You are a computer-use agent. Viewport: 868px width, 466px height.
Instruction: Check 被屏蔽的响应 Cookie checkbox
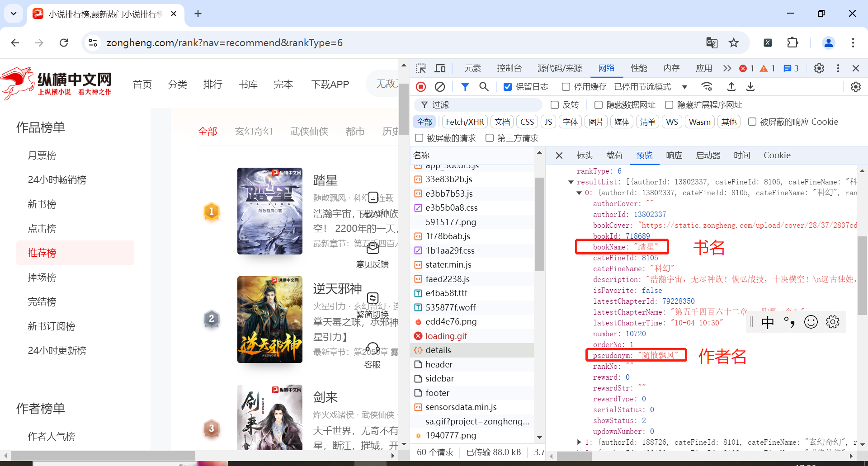coord(752,122)
